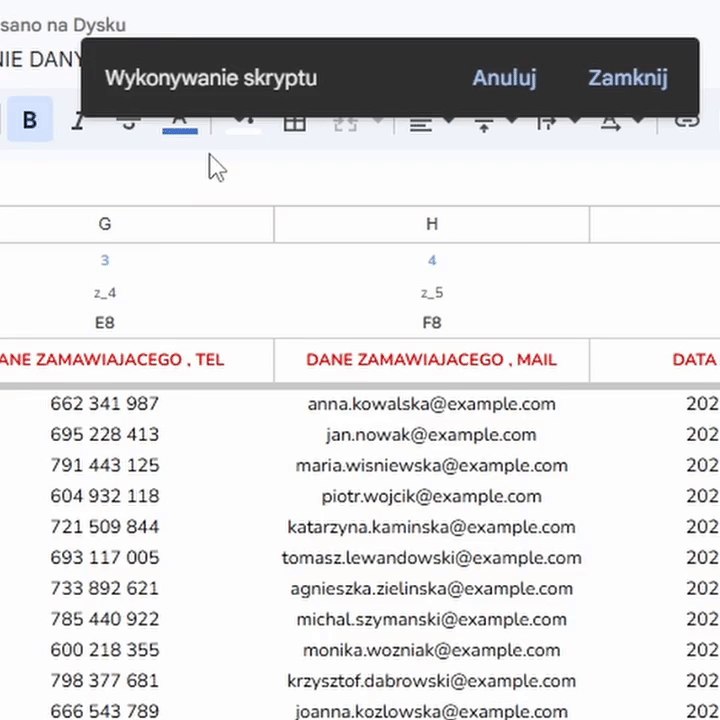This screenshot has width=720, height=720.
Task: Click Anuluj to cancel the script
Action: (x=504, y=78)
